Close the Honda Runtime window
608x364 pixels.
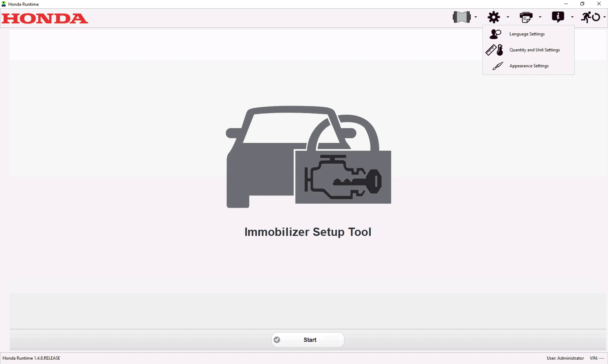pyautogui.click(x=599, y=4)
